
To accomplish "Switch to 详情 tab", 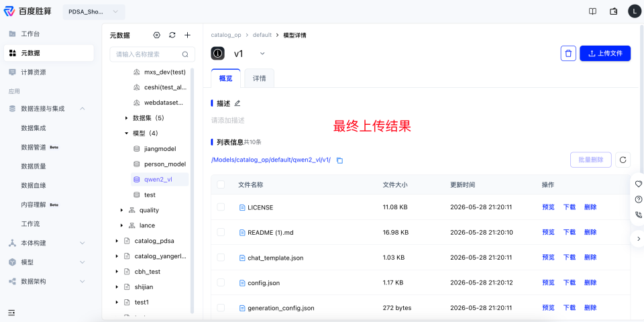I will 259,78.
